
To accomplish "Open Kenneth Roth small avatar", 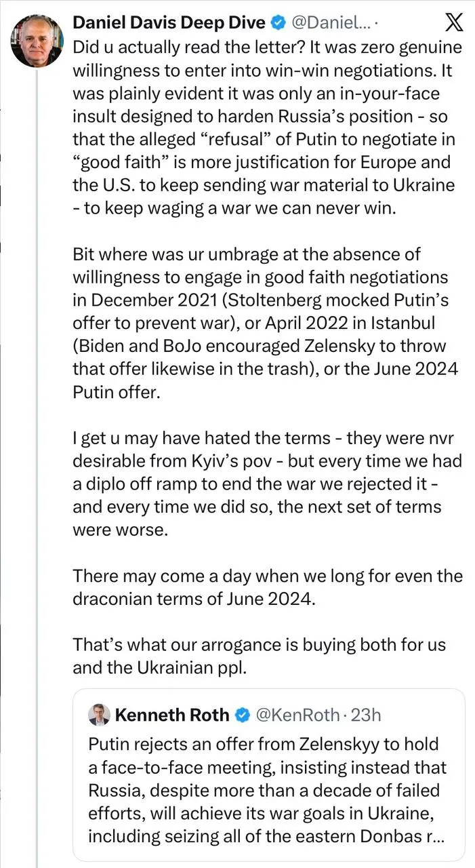I will [100, 714].
